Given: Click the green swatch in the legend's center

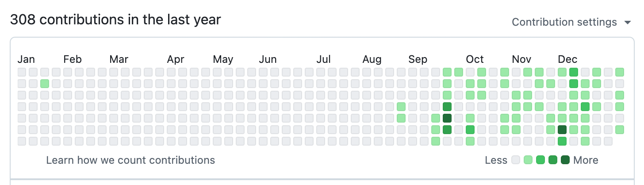Looking at the screenshot, I should click(x=540, y=160).
